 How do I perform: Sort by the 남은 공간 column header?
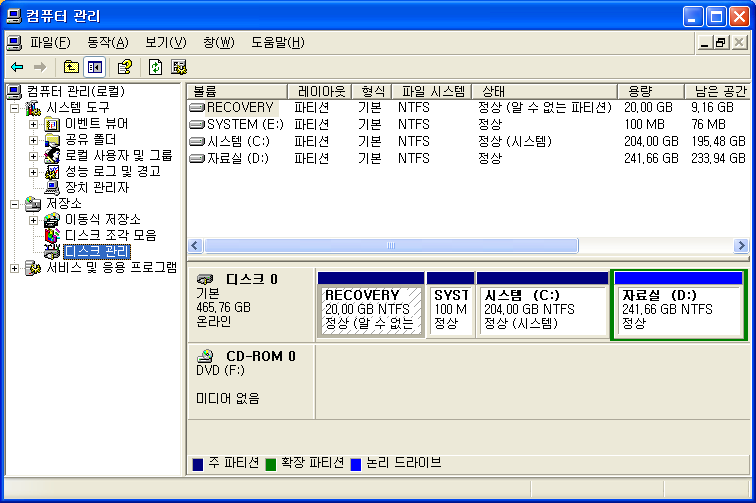pos(717,91)
